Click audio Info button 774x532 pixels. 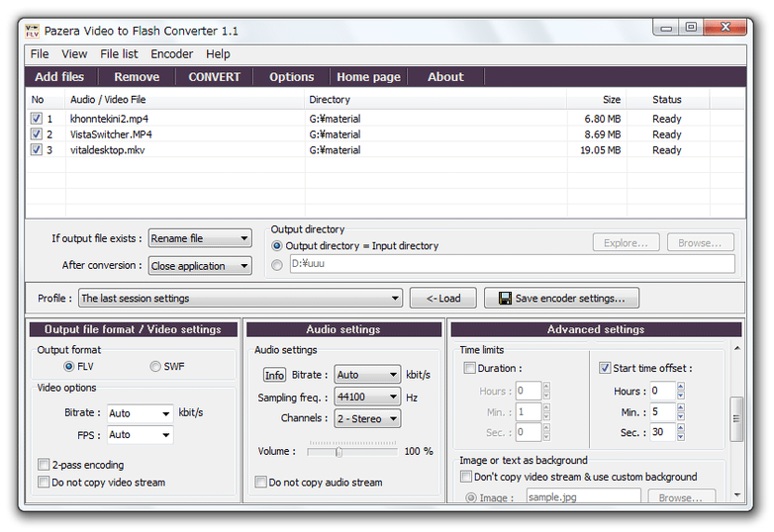[x=274, y=375]
